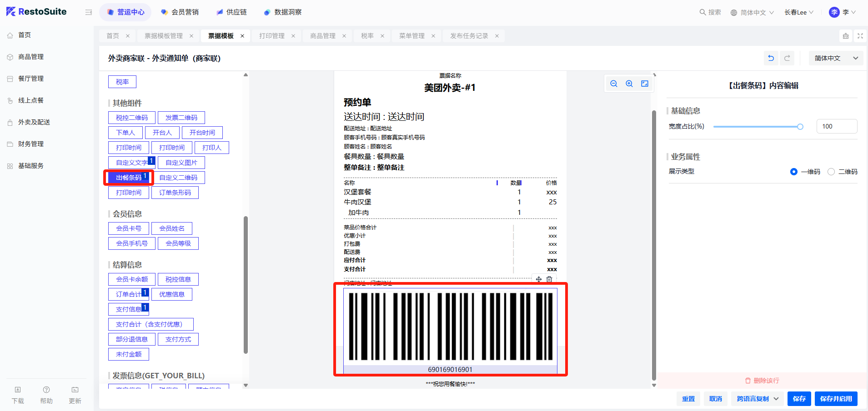Screen dimensions: 868x411
Task: Undo the last edit
Action: point(771,58)
